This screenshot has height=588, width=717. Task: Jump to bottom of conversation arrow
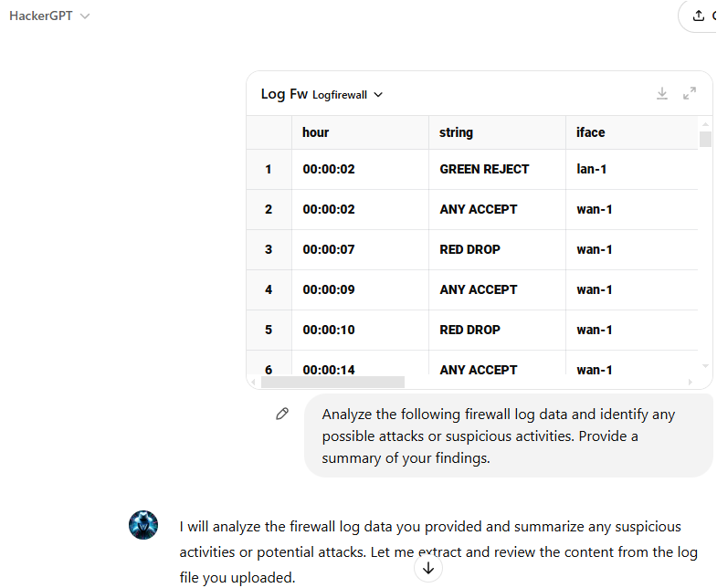click(x=428, y=568)
